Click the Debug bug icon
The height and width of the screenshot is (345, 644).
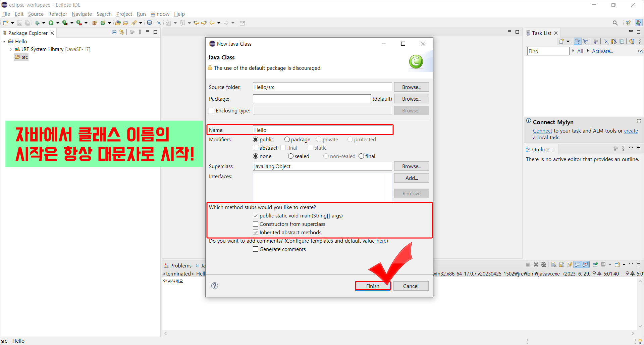[x=37, y=23]
